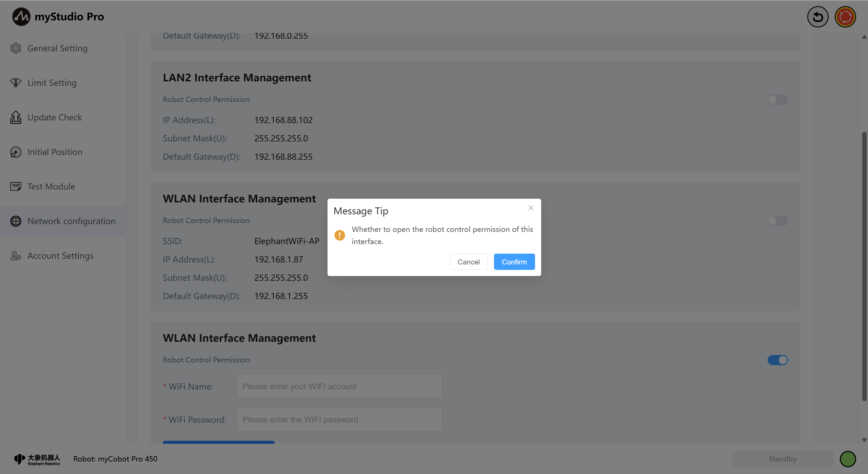Image resolution: width=868 pixels, height=474 pixels.
Task: Click the WiFi Name input field
Action: coord(339,387)
